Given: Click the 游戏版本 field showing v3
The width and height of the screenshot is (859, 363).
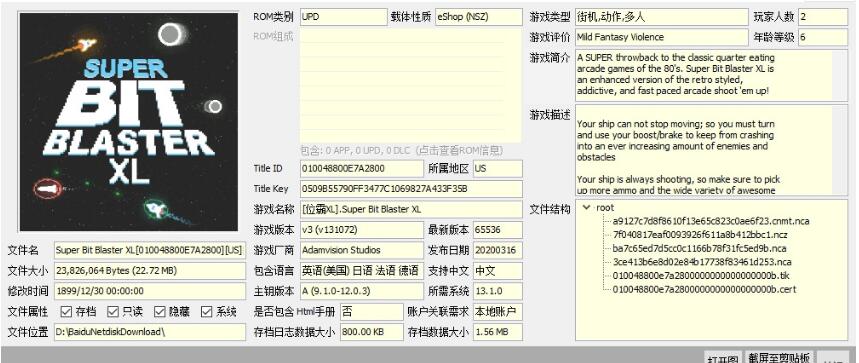Looking at the screenshot, I should [362, 229].
